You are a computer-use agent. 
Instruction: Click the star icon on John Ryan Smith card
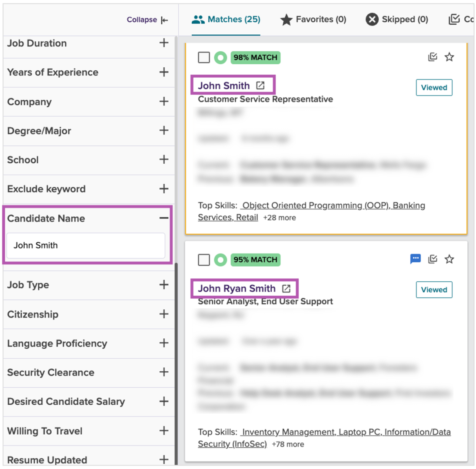[x=449, y=259]
